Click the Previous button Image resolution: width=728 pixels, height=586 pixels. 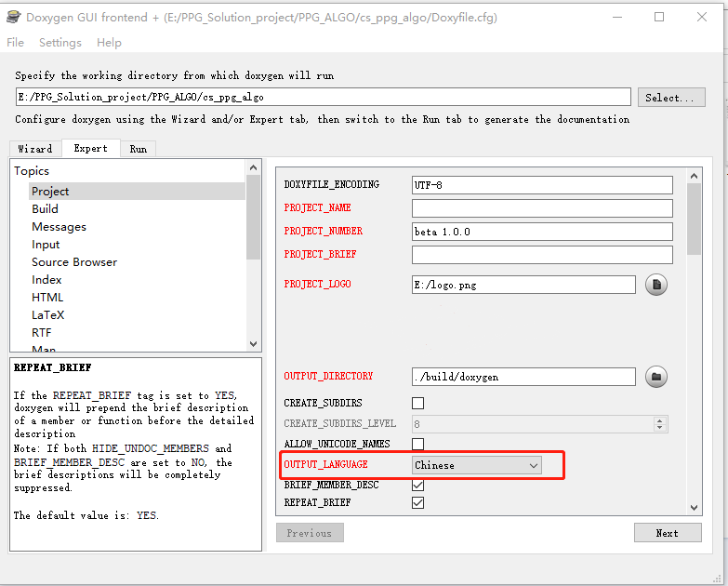tap(310, 533)
